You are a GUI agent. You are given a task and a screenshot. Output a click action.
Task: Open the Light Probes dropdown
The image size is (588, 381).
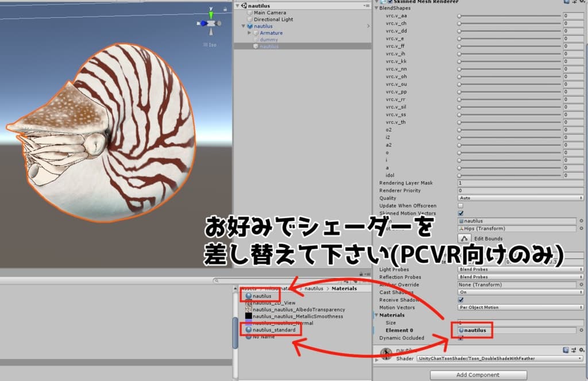[x=520, y=269]
